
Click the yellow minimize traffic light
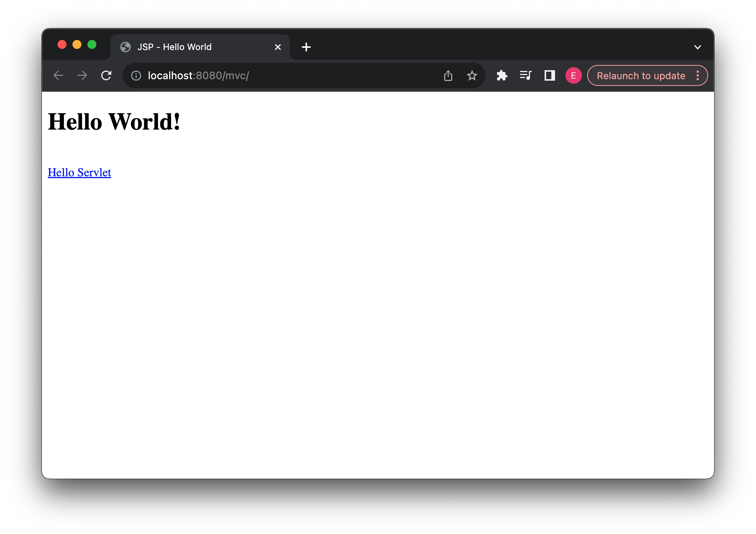77,44
